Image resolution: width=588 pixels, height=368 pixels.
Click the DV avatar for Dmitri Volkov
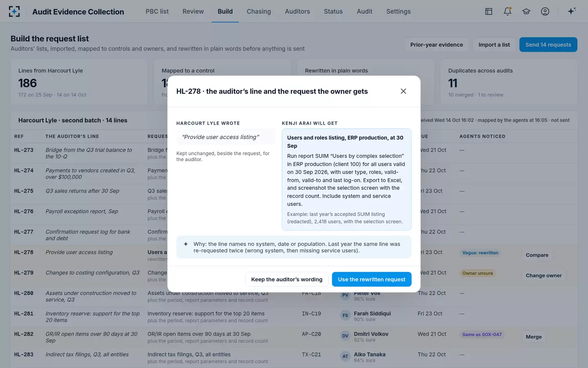[345, 336]
